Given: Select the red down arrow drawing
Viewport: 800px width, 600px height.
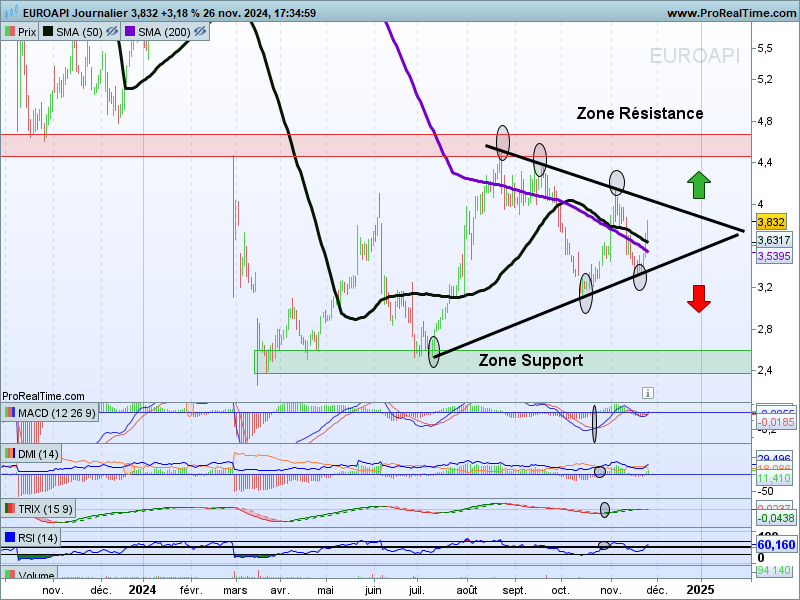Looking at the screenshot, I should 699,298.
